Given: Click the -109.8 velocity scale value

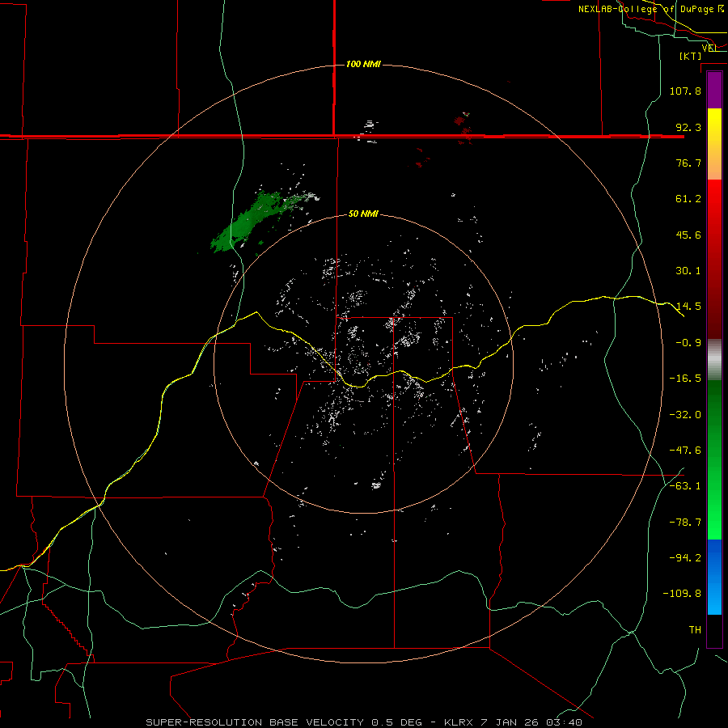Looking at the screenshot, I should pos(682,594).
